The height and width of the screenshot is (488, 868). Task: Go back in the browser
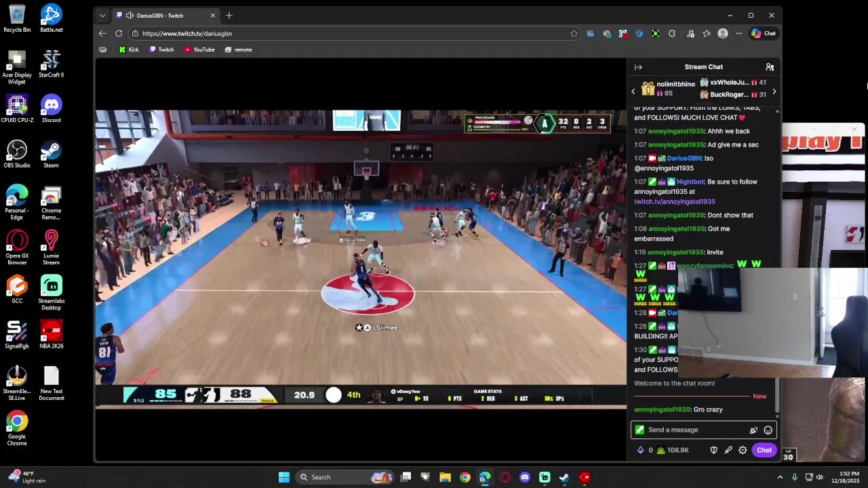(x=102, y=33)
